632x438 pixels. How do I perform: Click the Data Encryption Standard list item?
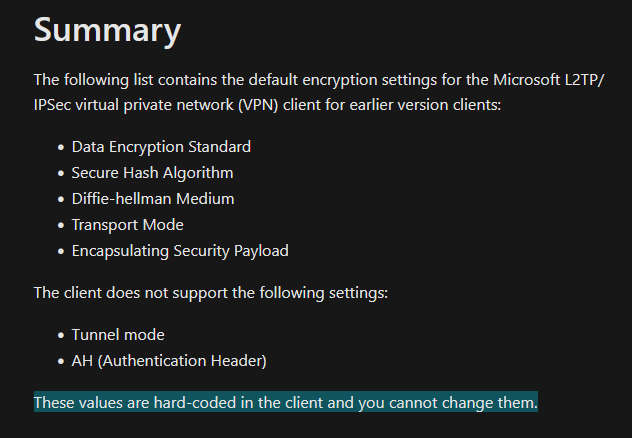coord(161,147)
